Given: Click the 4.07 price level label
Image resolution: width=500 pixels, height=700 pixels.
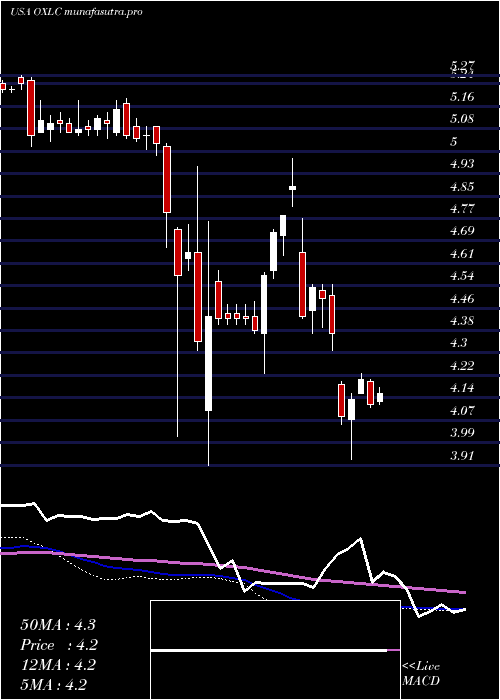Looking at the screenshot, I should click(462, 410).
